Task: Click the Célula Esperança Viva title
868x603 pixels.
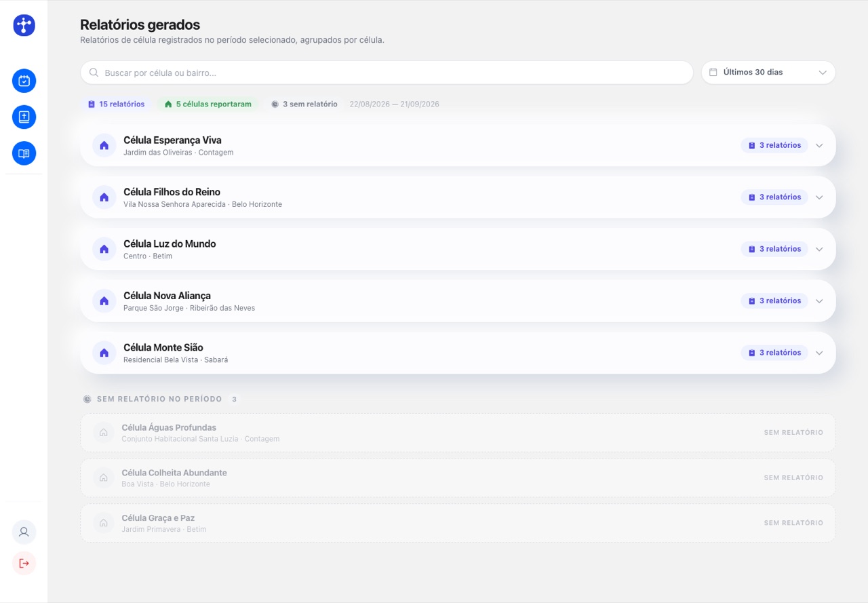Action: coord(172,140)
